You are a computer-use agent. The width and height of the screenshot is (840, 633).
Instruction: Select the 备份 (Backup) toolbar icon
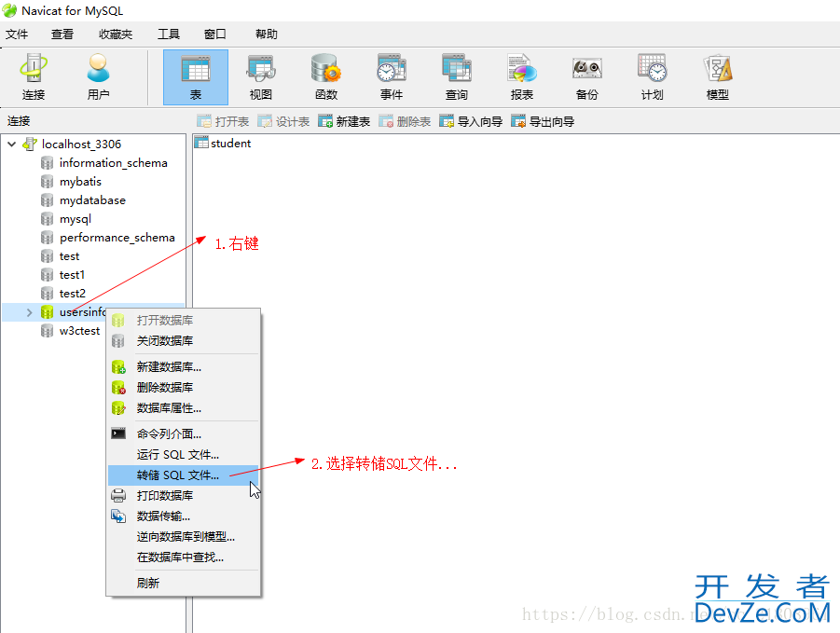click(x=586, y=76)
